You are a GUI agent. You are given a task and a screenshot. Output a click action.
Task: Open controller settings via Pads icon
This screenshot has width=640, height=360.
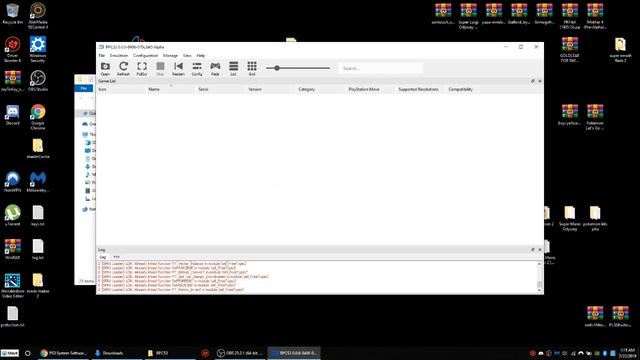coord(215,69)
